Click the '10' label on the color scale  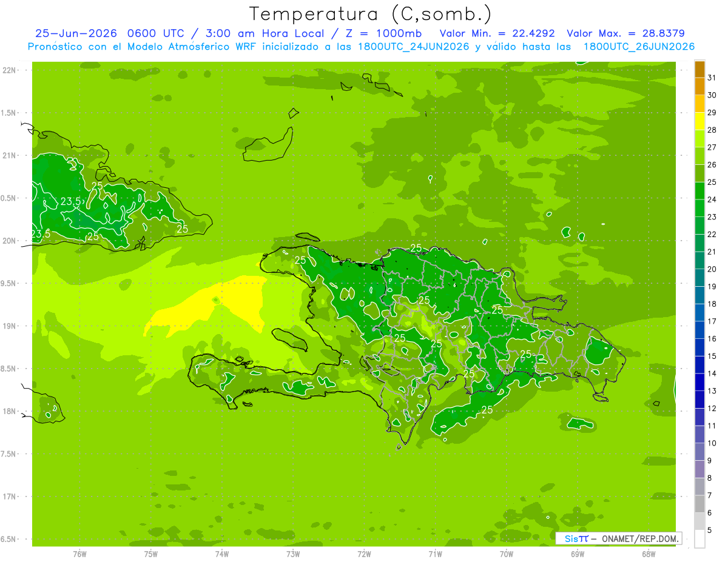pyautogui.click(x=712, y=443)
